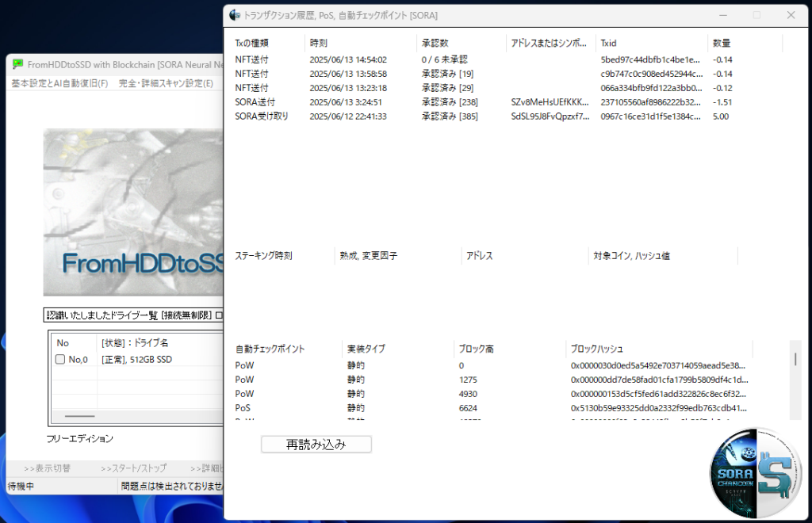The height and width of the screenshot is (523, 812).
Task: Click Txid 5bed97c44dbfb1c4be1e...
Action: pos(650,59)
